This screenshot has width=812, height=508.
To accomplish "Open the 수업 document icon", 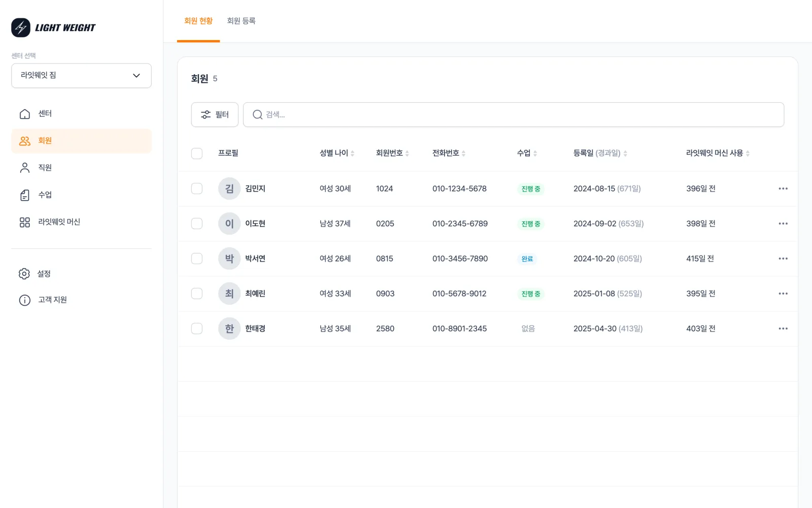I will point(24,195).
